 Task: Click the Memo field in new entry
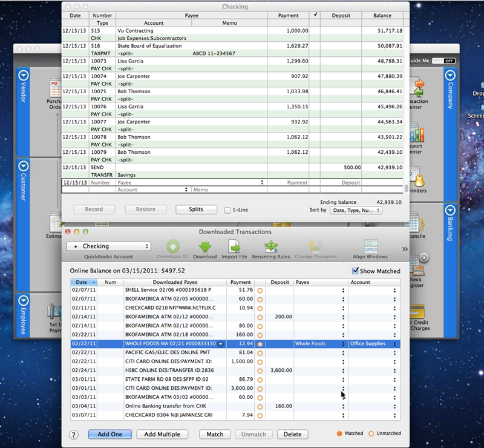tap(229, 189)
